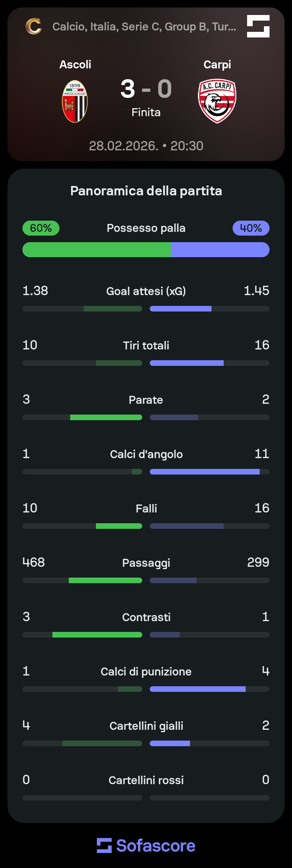292x868 pixels.
Task: Click the possession bar's purple segment
Action: (x=220, y=250)
